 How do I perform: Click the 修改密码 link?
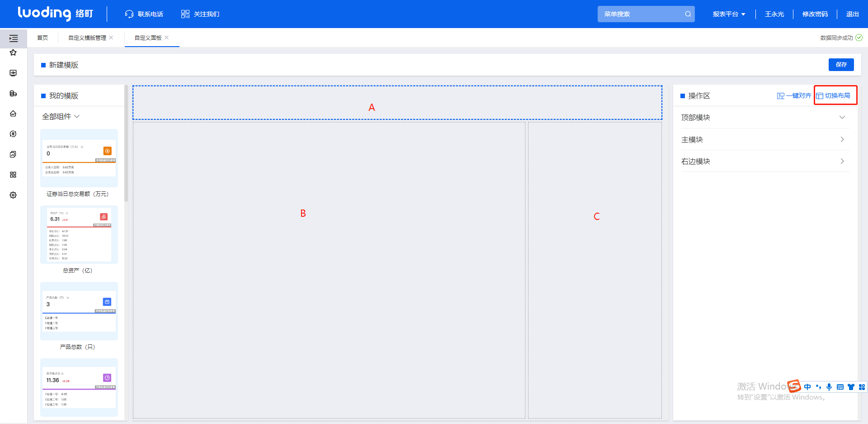click(815, 14)
